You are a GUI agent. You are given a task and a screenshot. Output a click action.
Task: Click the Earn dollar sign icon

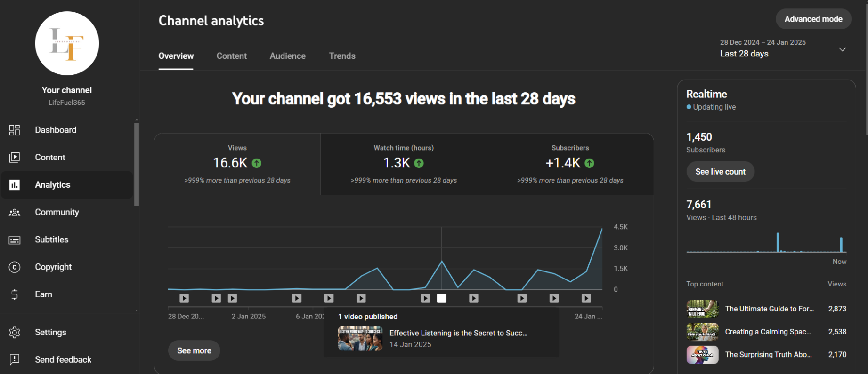tap(15, 294)
